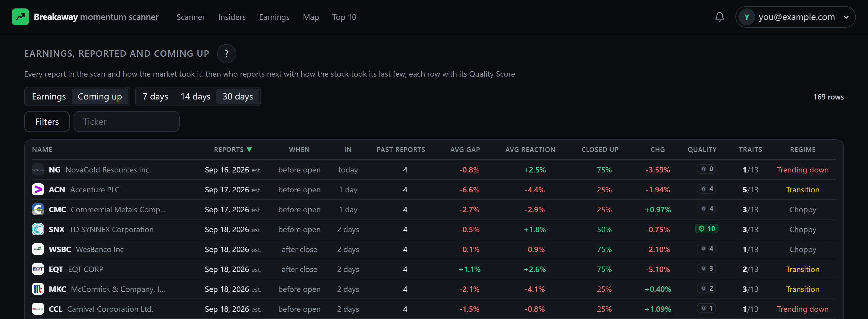Open the SNX ticker row
Screen dimensions: 868x319
(x=434, y=229)
